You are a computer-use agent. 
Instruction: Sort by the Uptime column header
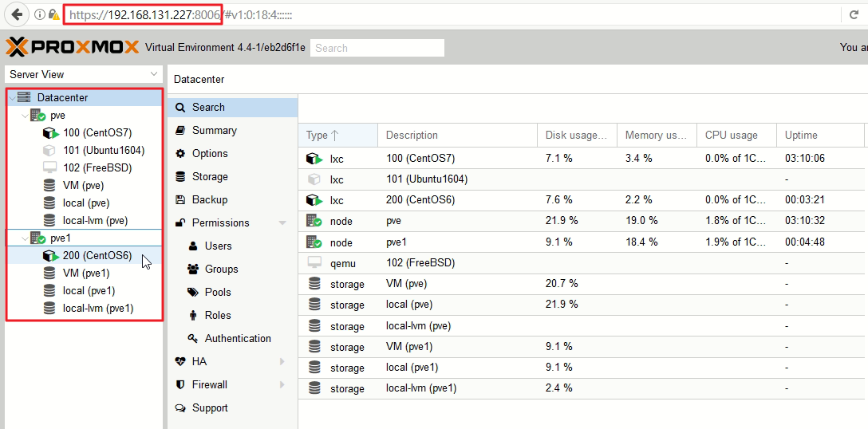(x=820, y=135)
